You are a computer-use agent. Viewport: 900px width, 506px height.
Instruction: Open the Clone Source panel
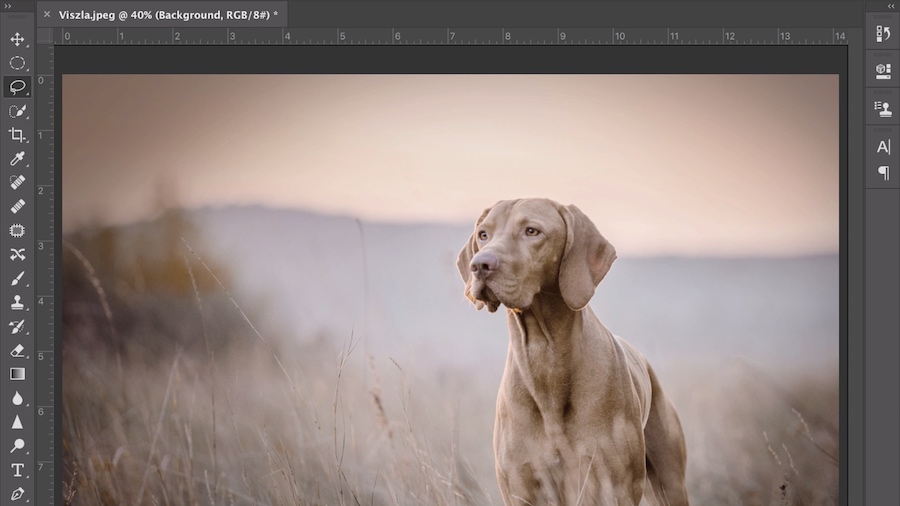(883, 108)
